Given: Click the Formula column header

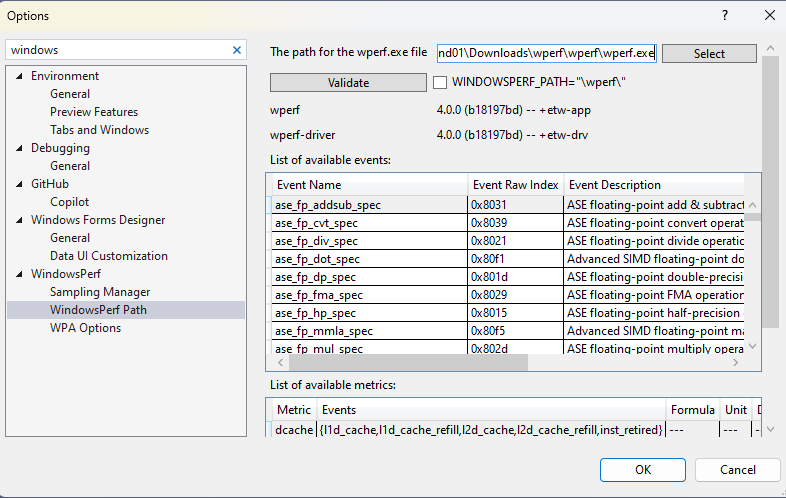Looking at the screenshot, I should (693, 410).
